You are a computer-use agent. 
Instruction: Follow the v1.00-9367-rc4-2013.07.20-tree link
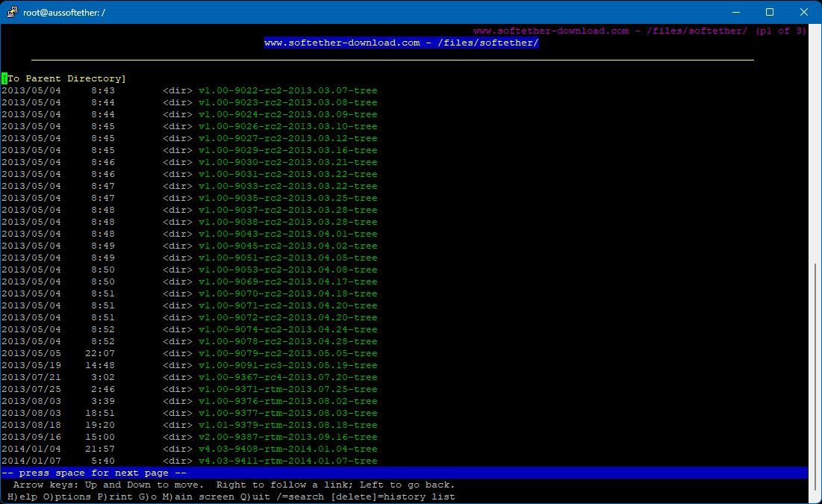click(x=287, y=377)
